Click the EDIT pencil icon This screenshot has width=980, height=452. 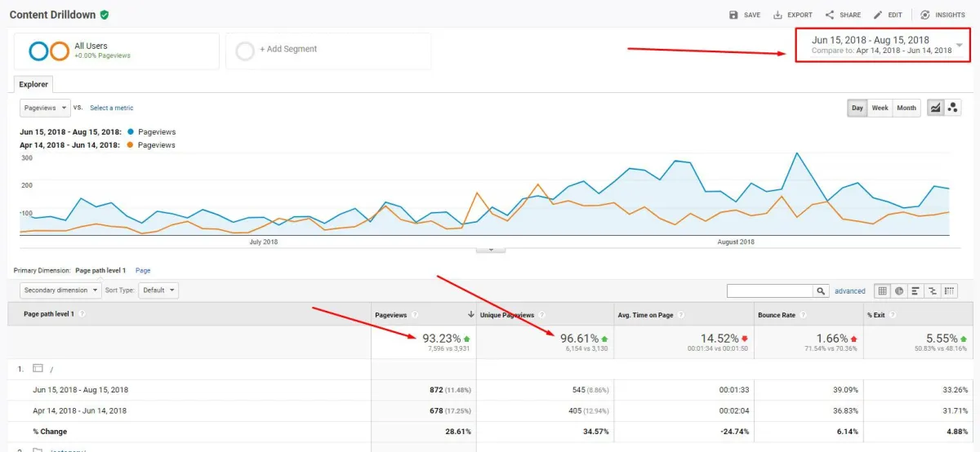click(x=878, y=15)
